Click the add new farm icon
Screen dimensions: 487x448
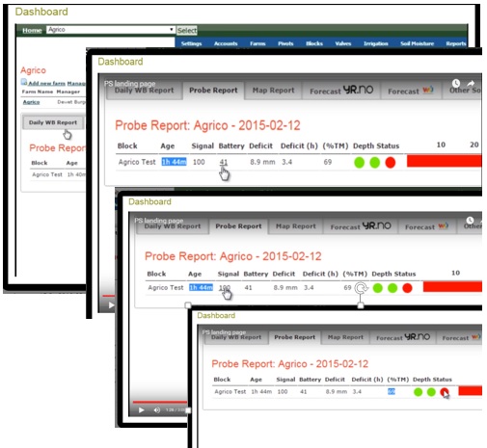[24, 82]
